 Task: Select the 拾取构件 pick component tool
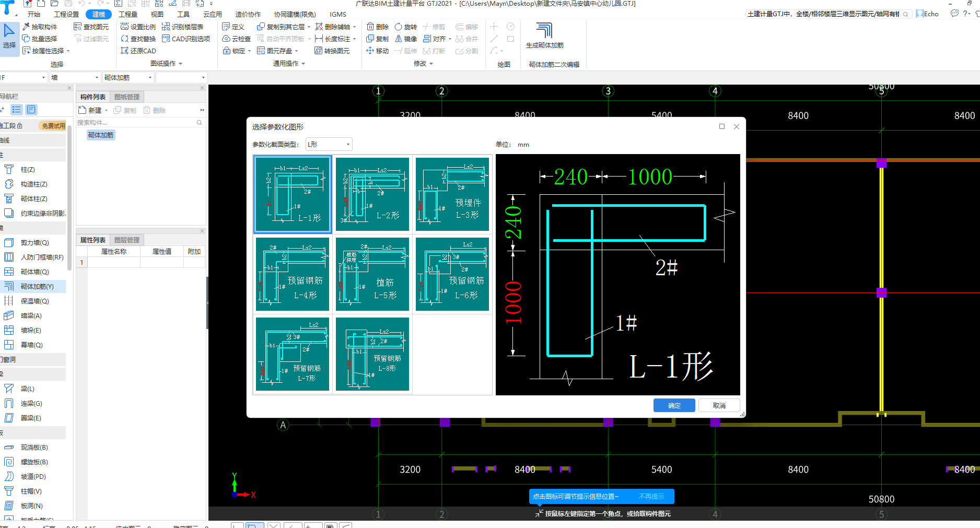pos(40,27)
